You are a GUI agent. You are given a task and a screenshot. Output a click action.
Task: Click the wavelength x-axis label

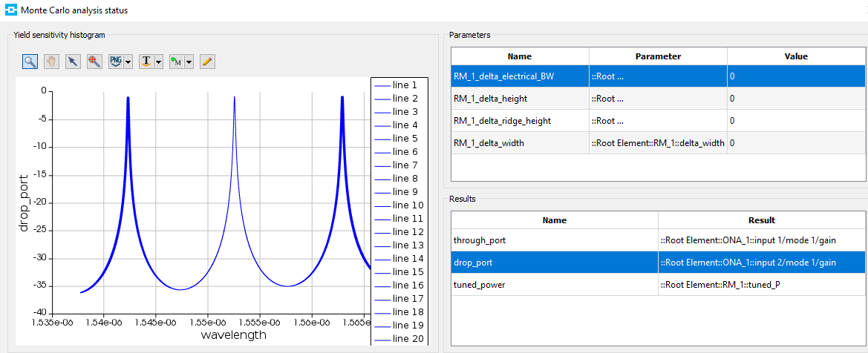coord(234,334)
